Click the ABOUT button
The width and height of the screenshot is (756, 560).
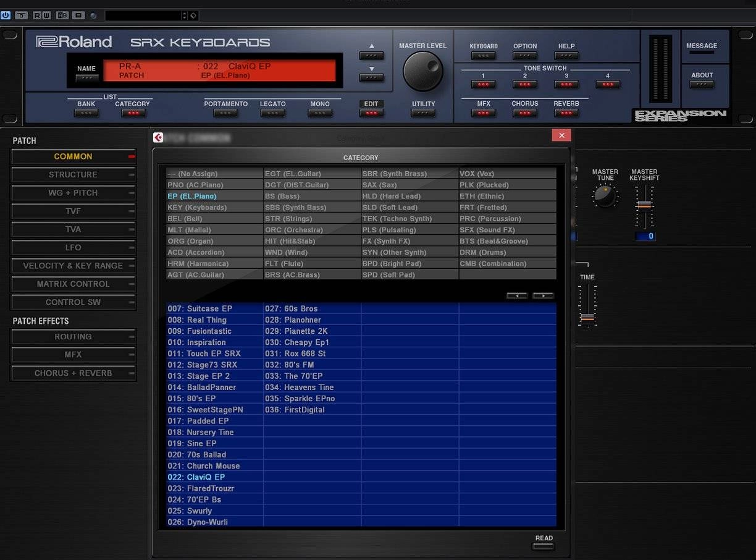(702, 85)
